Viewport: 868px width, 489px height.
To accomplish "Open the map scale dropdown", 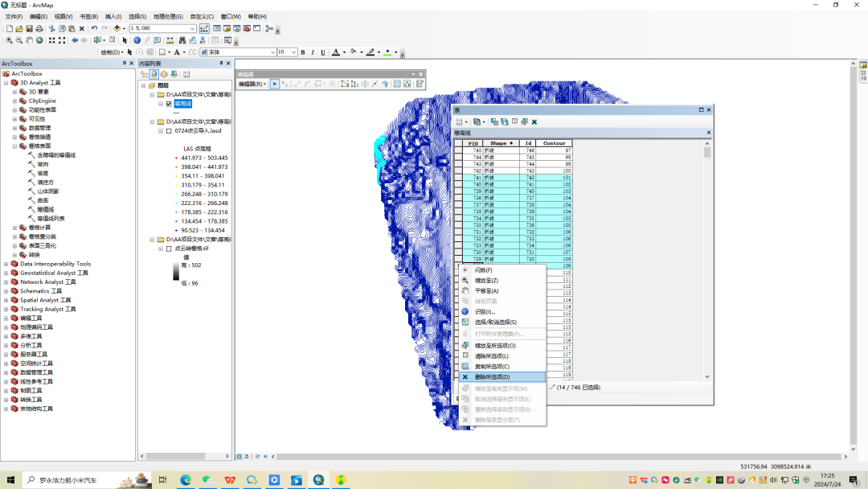I will tap(193, 28).
